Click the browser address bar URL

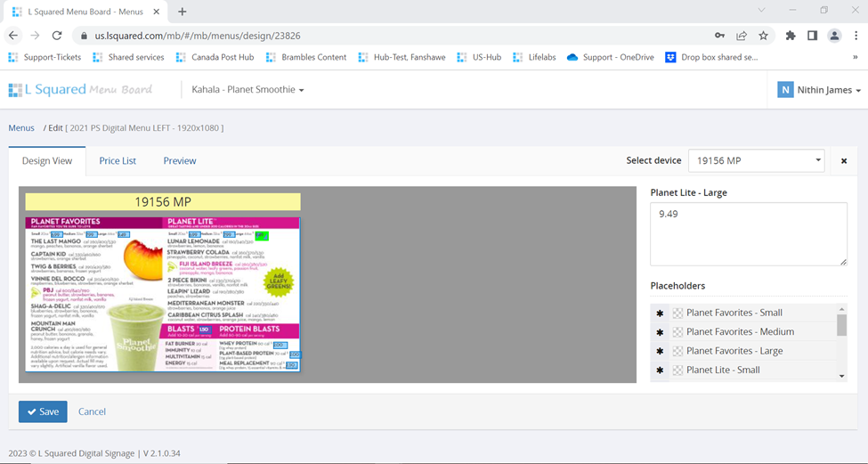pyautogui.click(x=197, y=36)
